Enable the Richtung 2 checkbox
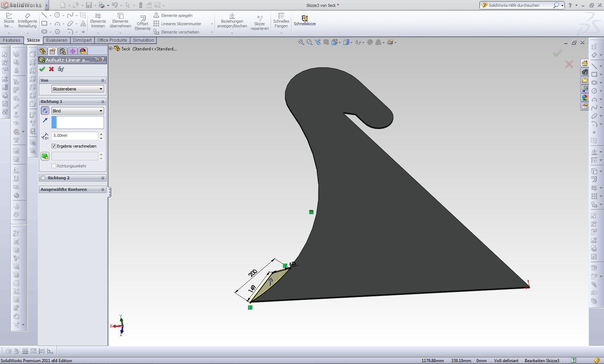 pyautogui.click(x=43, y=177)
